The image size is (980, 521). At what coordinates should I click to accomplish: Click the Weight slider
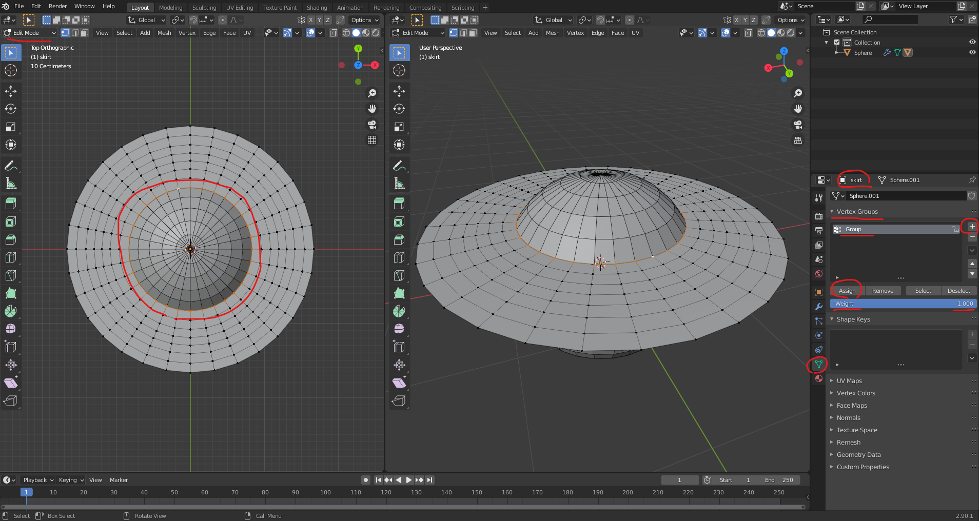(903, 304)
